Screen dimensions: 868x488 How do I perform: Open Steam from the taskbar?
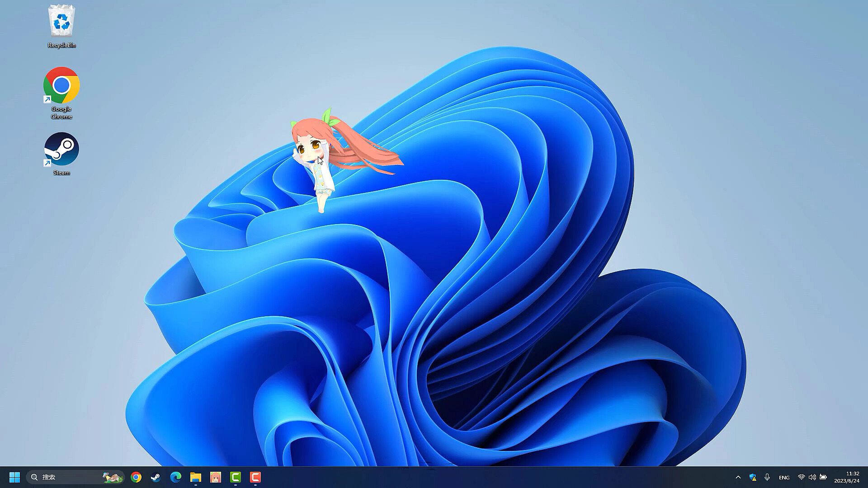(x=156, y=477)
